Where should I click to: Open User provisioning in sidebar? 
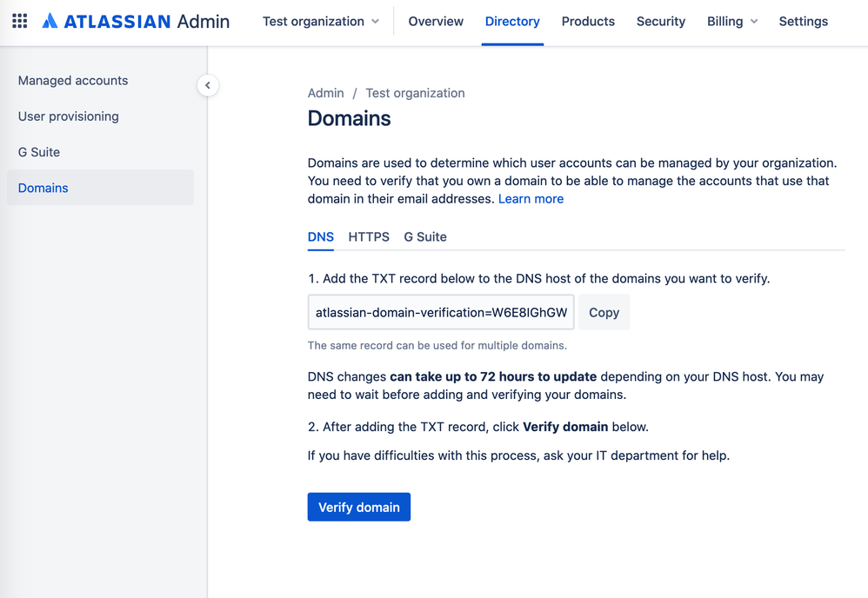click(100, 116)
